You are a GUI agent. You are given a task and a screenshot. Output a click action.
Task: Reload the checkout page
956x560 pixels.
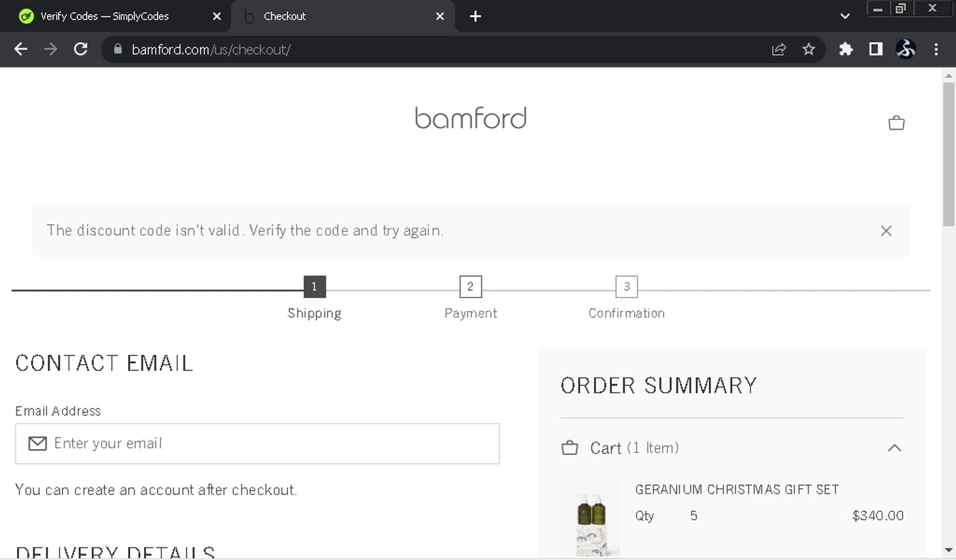[x=80, y=49]
